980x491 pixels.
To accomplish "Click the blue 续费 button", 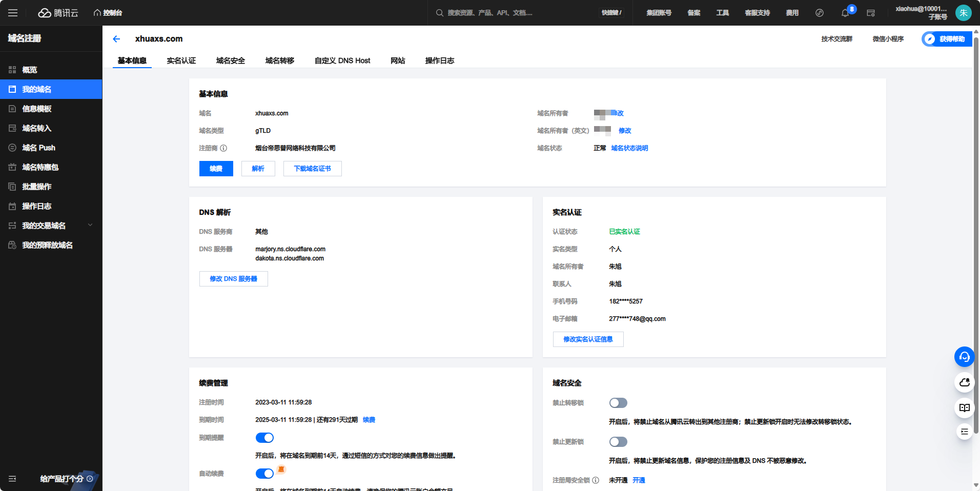I will 216,169.
